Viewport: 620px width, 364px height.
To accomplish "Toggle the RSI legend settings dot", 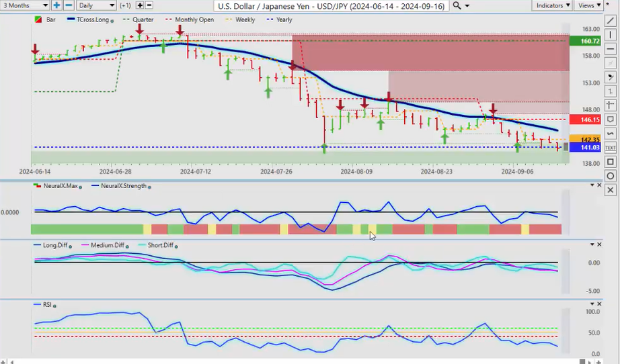I will [54, 306].
